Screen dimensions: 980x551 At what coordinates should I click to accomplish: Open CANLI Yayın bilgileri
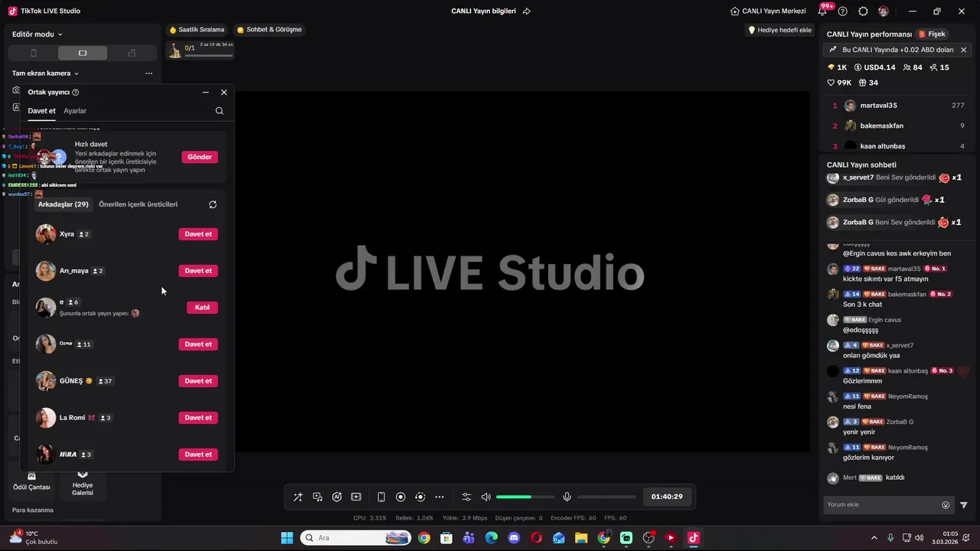[x=483, y=11]
